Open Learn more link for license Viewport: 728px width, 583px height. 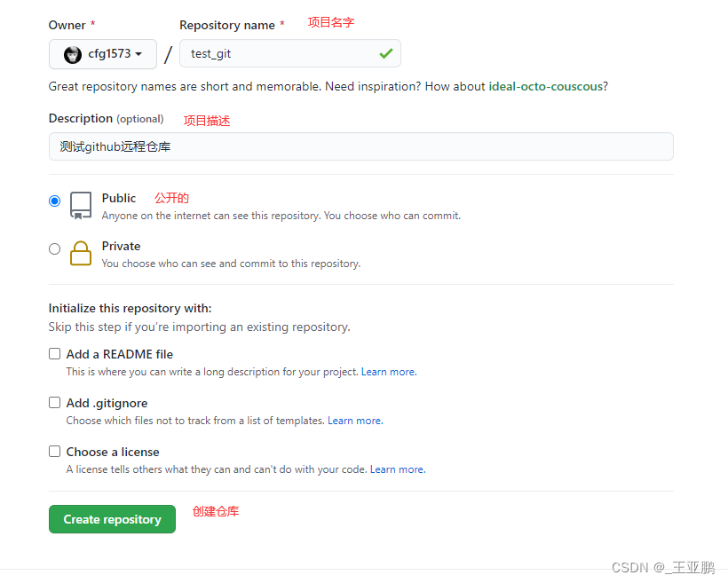[398, 469]
